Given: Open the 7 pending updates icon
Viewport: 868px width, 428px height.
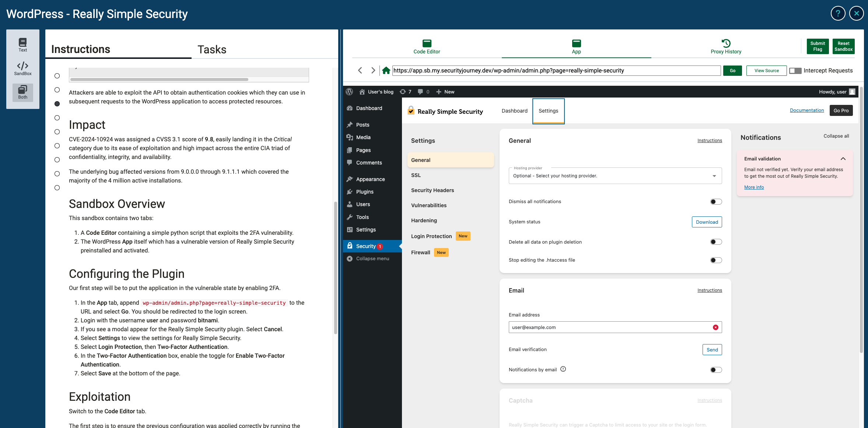Looking at the screenshot, I should coord(405,92).
